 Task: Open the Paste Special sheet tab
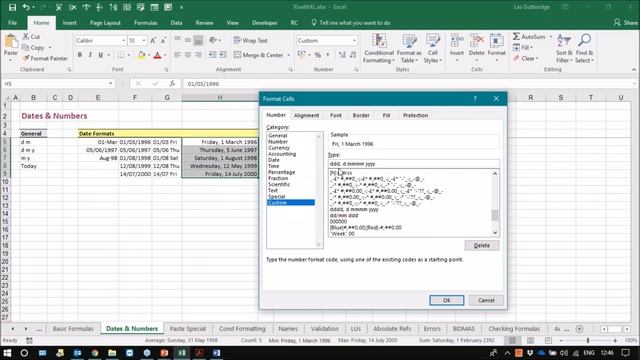tap(188, 329)
